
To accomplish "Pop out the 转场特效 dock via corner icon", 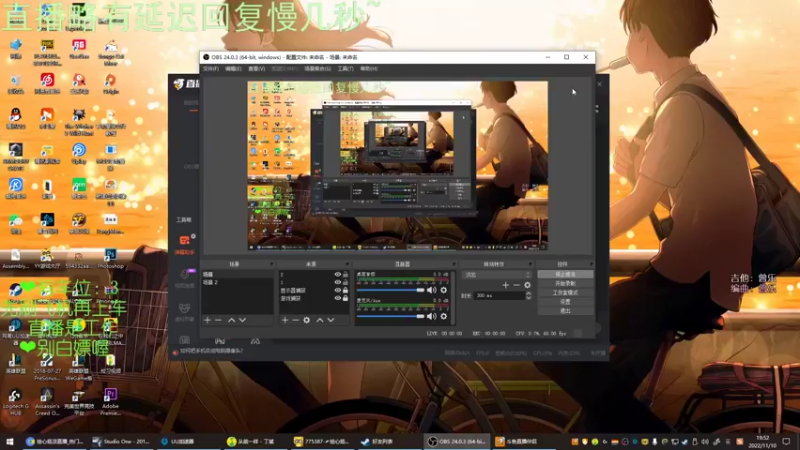I will 531,264.
